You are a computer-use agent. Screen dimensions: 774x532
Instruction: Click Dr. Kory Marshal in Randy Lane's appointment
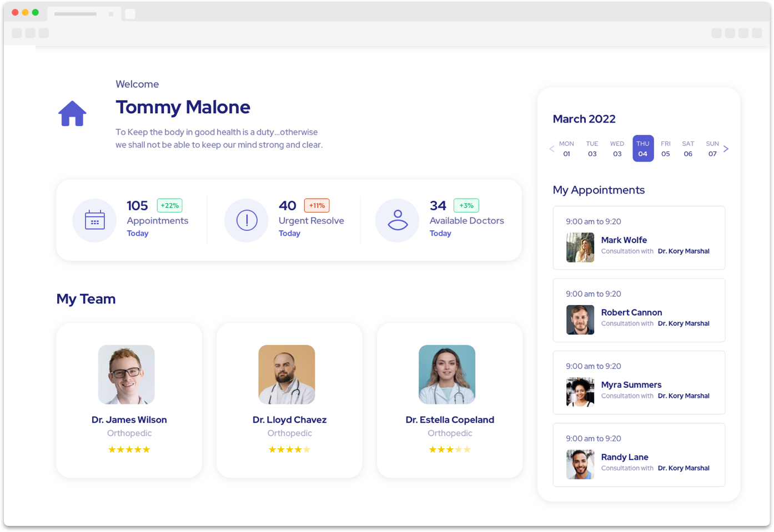pos(683,468)
